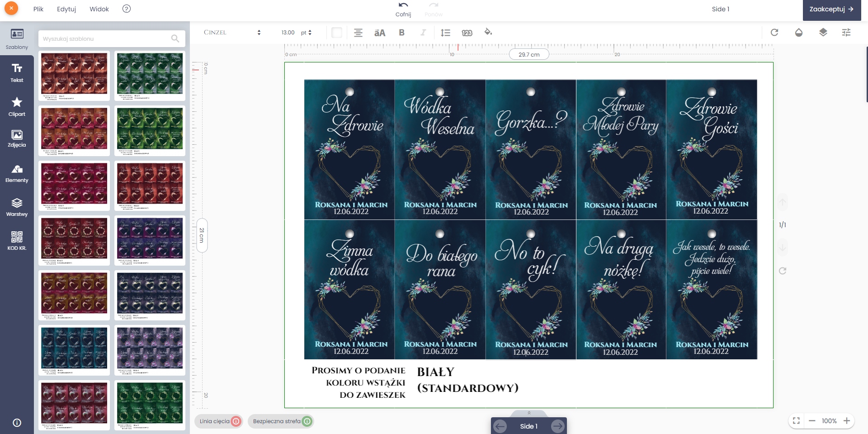Open the Widok menu

[99, 9]
